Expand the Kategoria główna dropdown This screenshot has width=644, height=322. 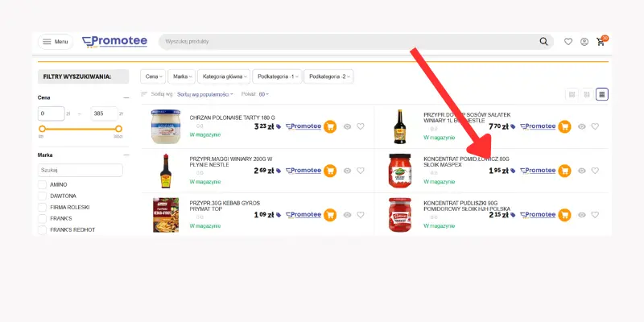pyautogui.click(x=224, y=76)
